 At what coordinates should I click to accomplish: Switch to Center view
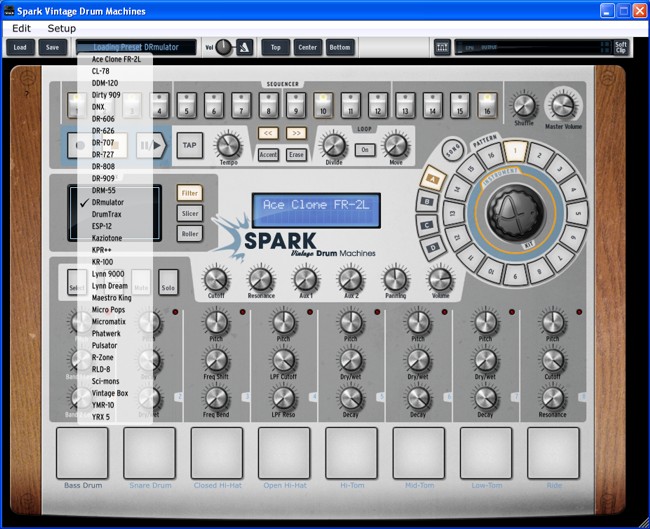(x=308, y=47)
